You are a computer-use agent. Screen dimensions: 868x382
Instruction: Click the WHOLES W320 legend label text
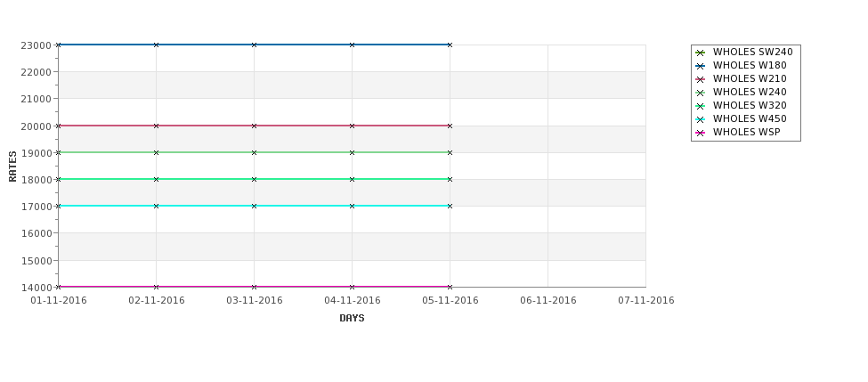coord(750,106)
